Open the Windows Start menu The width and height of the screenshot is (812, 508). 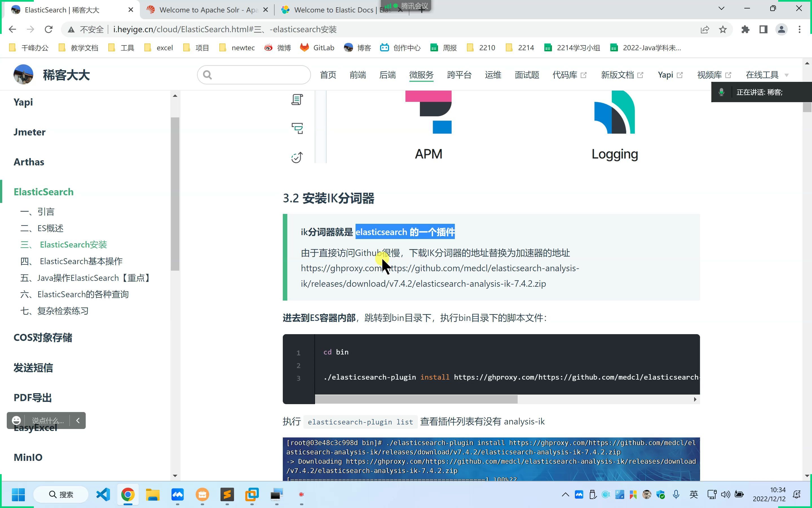[x=18, y=494]
